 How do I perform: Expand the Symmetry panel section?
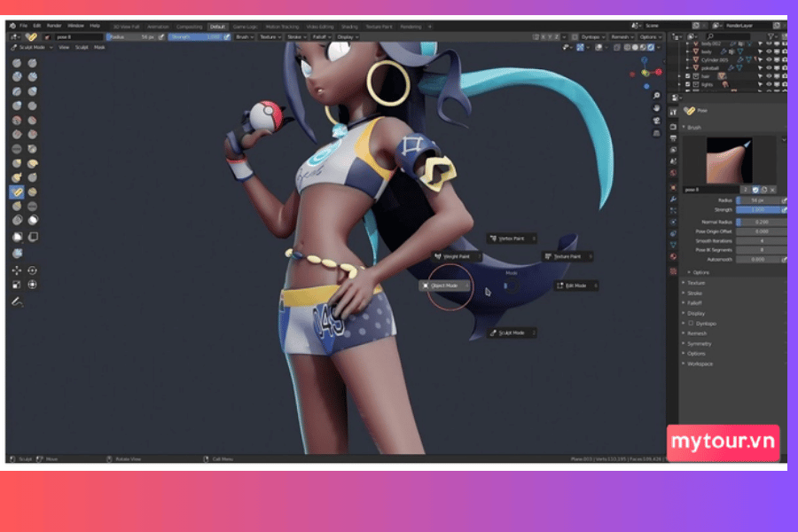tap(699, 343)
